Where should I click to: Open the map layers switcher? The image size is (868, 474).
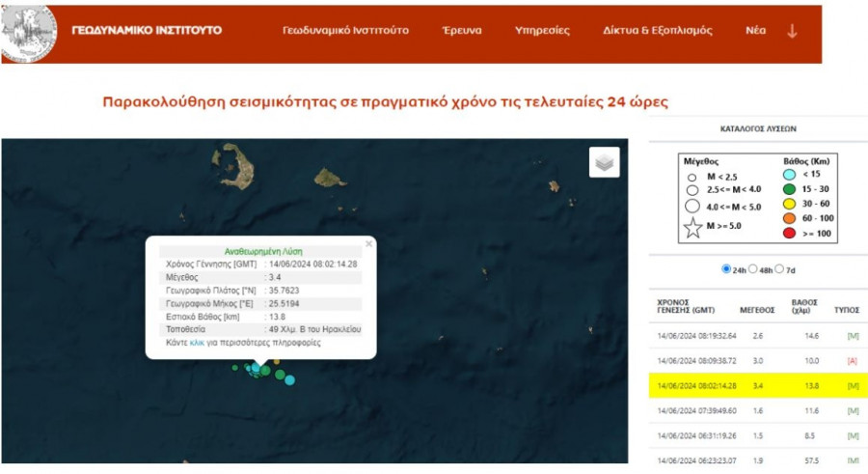click(x=605, y=163)
